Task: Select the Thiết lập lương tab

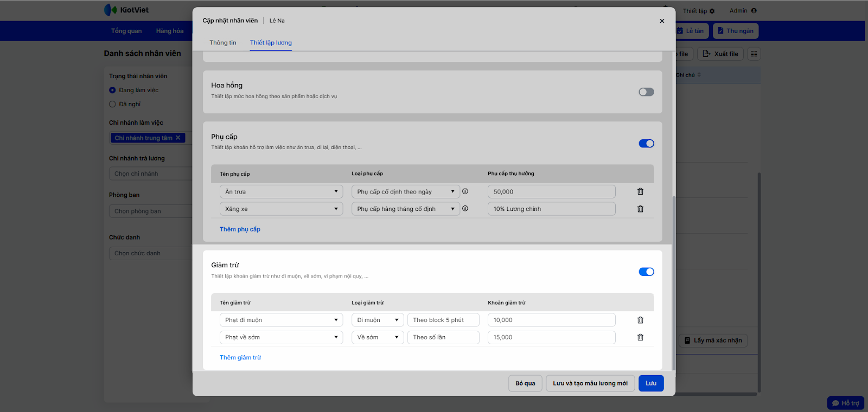Action: 271,43
